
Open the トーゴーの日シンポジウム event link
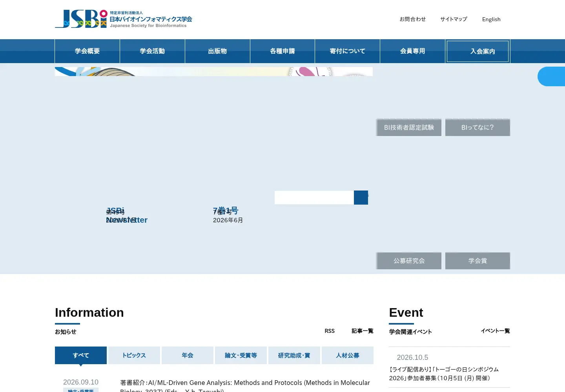click(x=444, y=374)
